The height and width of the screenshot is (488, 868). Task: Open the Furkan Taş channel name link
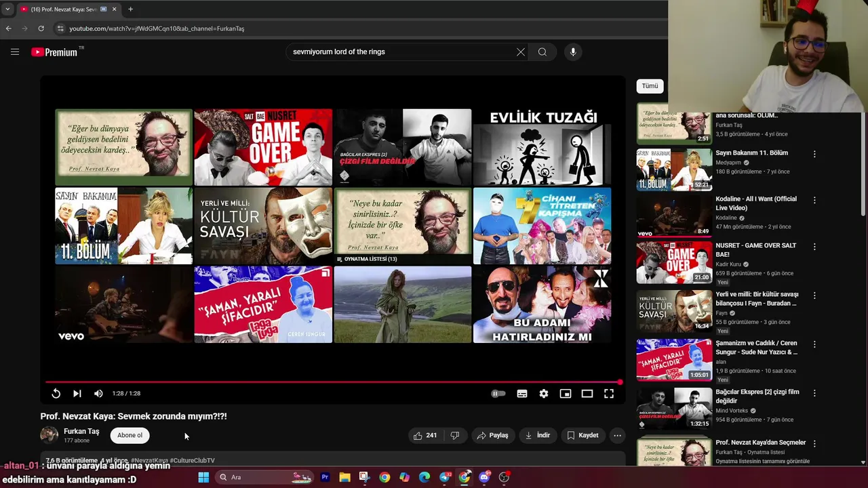tap(81, 431)
